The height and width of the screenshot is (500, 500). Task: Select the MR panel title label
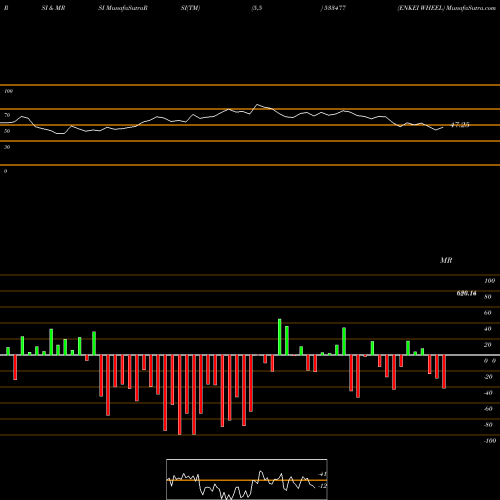446,260
